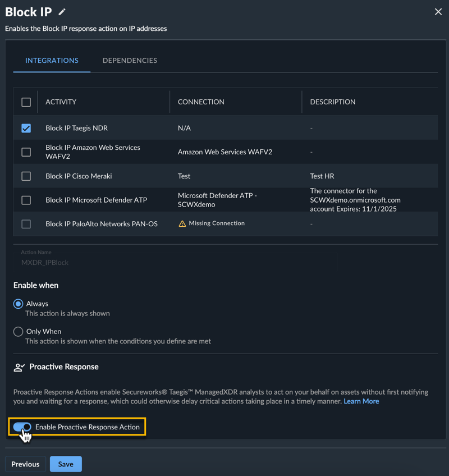
Task: Click the Action Name input field
Action: [x=176, y=260]
